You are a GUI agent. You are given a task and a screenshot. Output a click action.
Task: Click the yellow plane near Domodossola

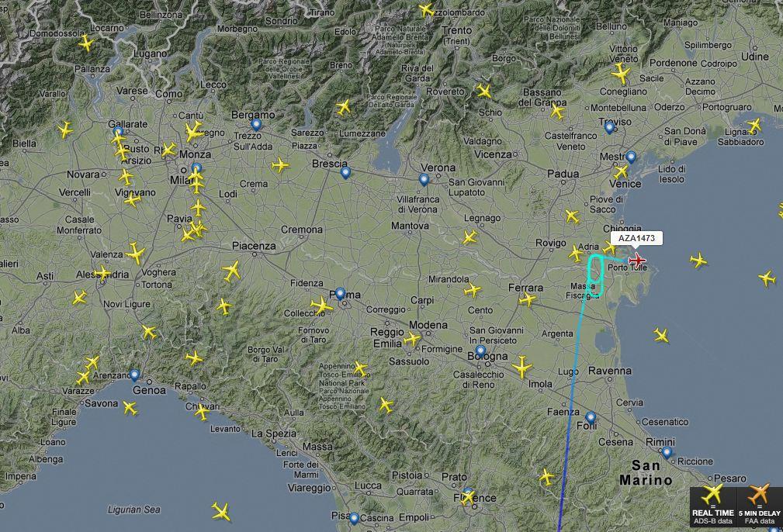point(86,43)
